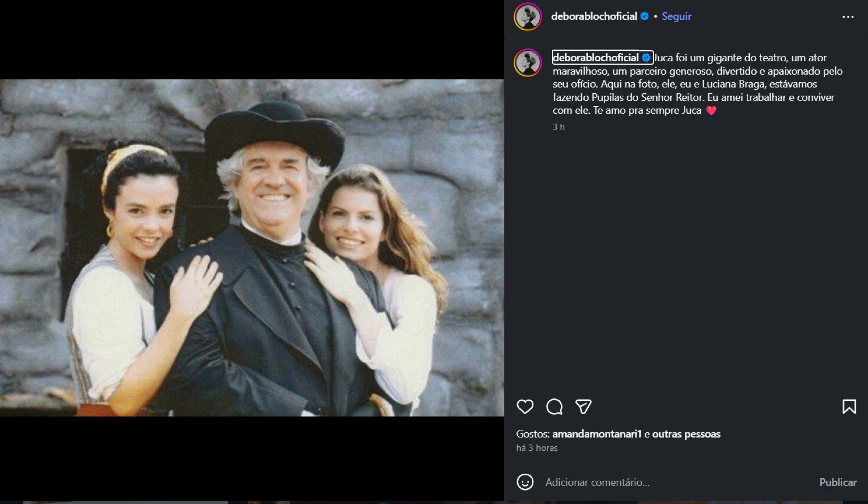Click Seguir to follow the account

(x=676, y=16)
